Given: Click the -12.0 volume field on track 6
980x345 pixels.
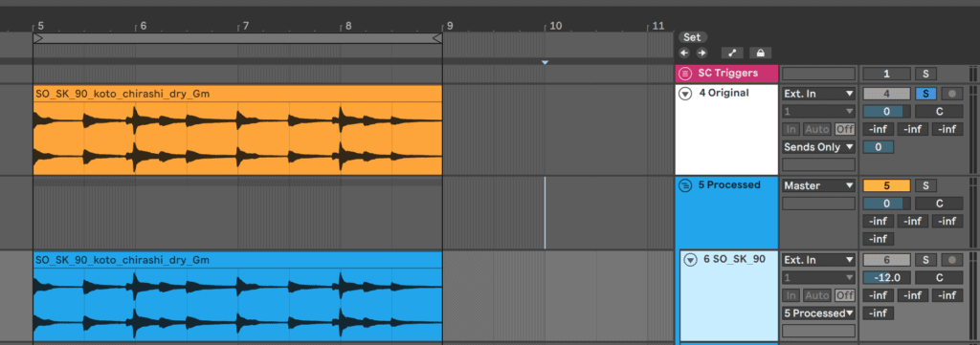Looking at the screenshot, I should click(886, 277).
